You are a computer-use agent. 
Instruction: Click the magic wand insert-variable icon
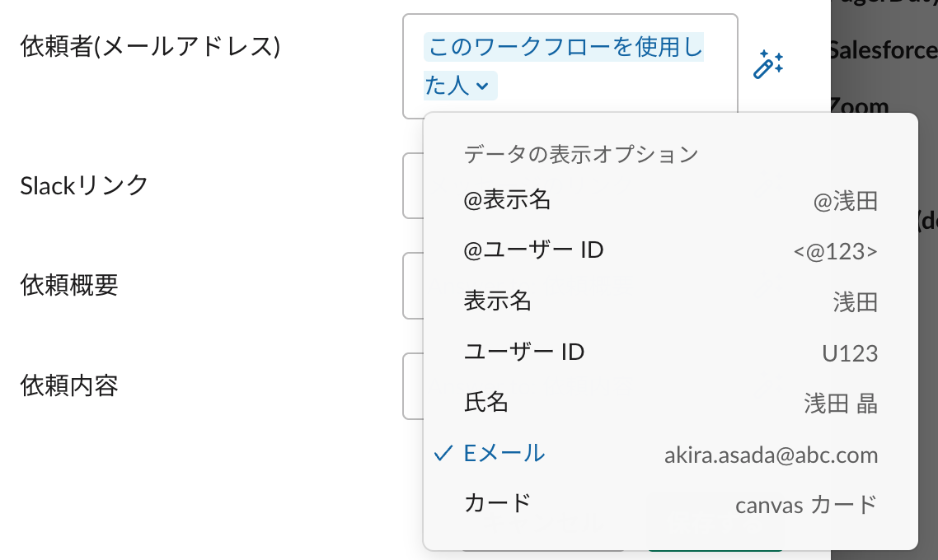click(x=768, y=64)
